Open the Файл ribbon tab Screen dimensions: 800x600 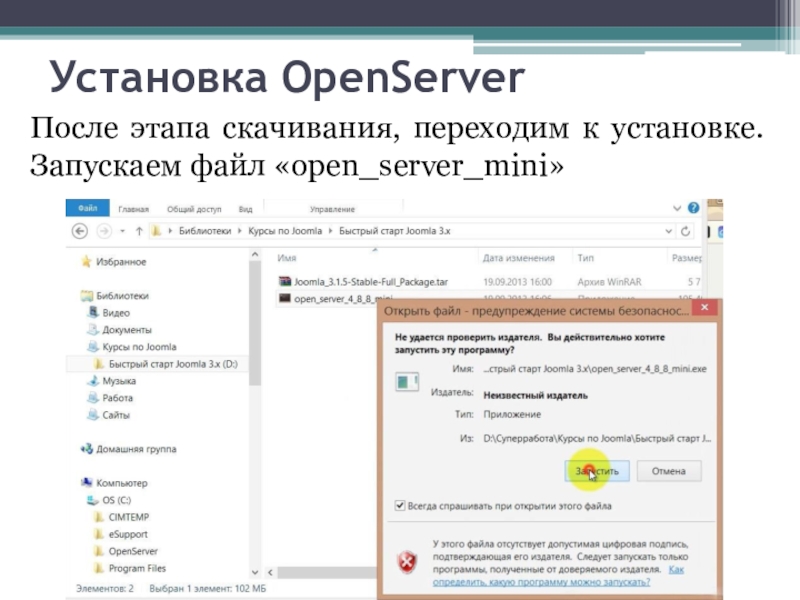coord(88,208)
